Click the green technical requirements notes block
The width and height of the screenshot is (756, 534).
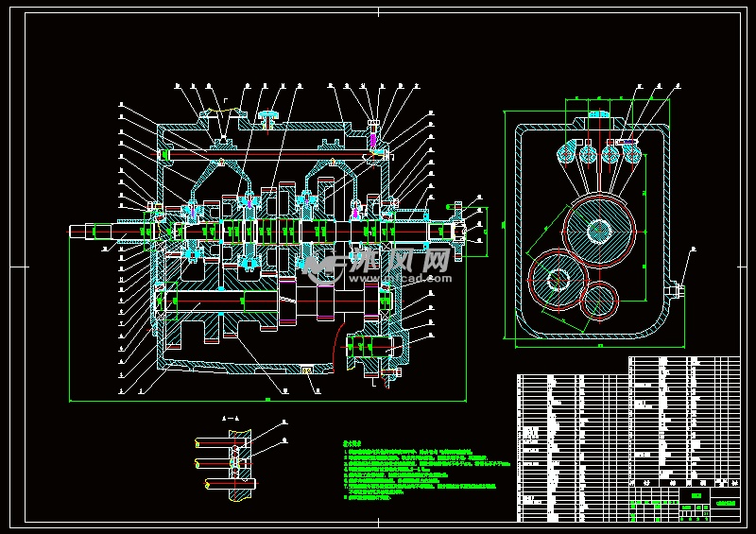[x=416, y=471]
